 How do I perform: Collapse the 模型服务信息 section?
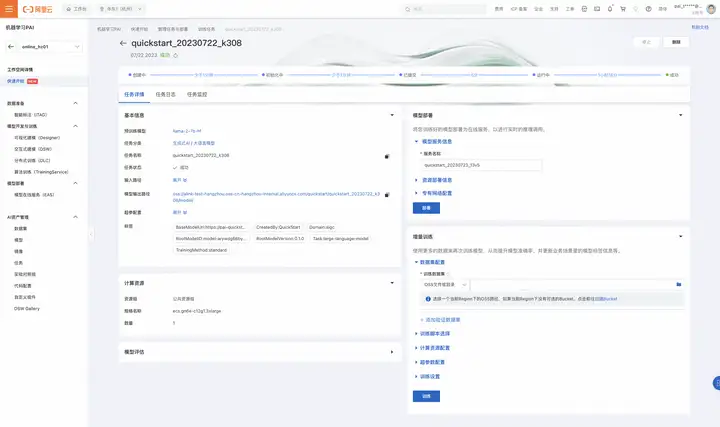[x=433, y=141]
